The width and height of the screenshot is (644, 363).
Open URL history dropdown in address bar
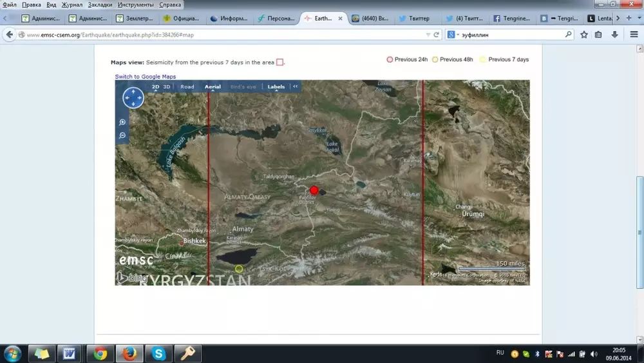[x=428, y=34]
